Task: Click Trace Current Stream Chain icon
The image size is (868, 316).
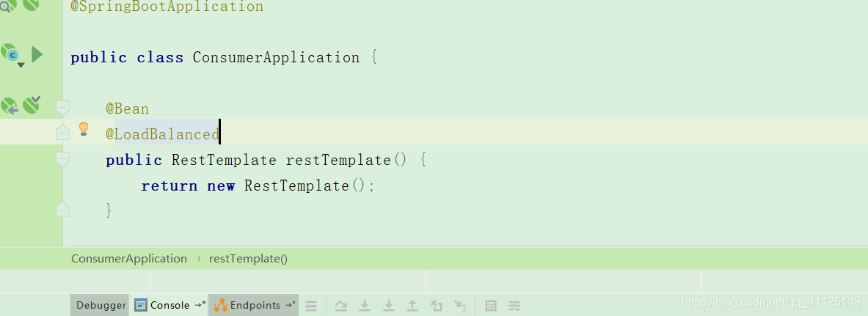Action: (x=514, y=306)
